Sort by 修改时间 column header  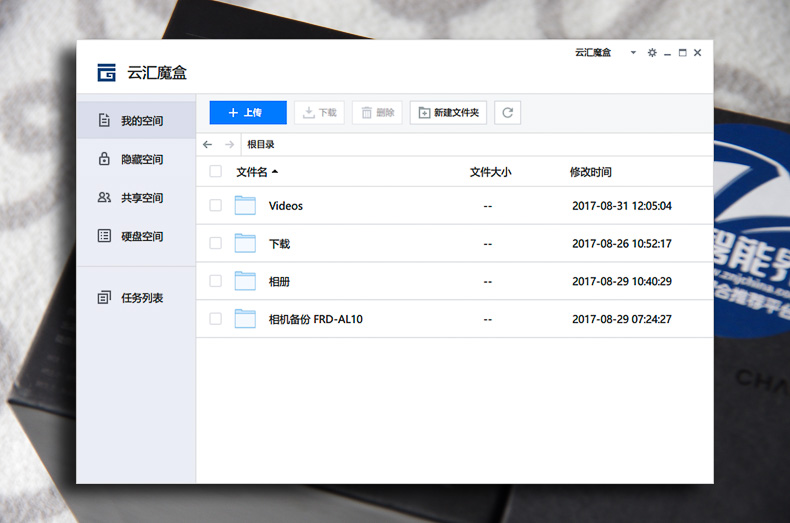click(x=590, y=172)
